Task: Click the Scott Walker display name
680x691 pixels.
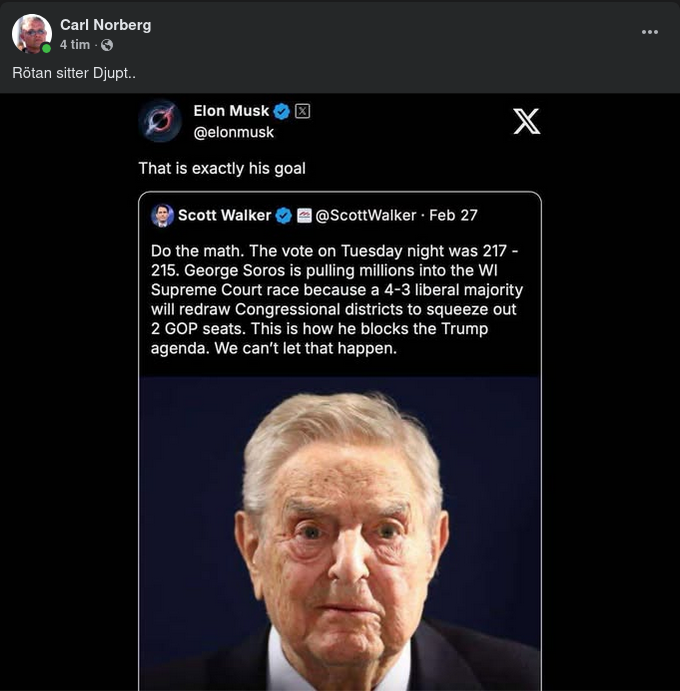Action: coord(224,215)
